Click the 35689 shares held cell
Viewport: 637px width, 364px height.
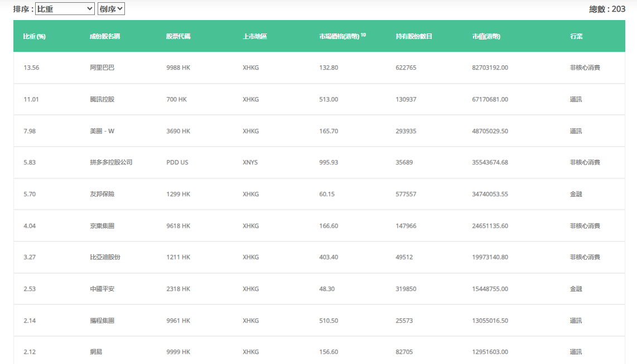(404, 162)
